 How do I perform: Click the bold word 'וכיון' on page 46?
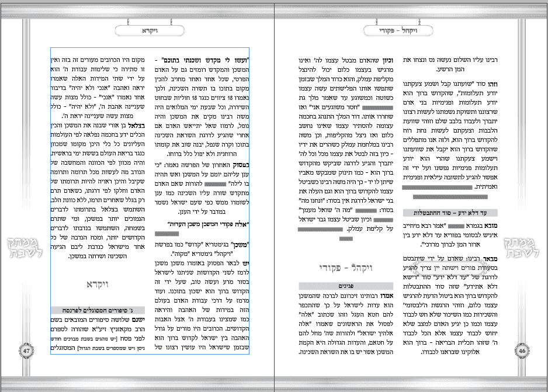pos(387,60)
